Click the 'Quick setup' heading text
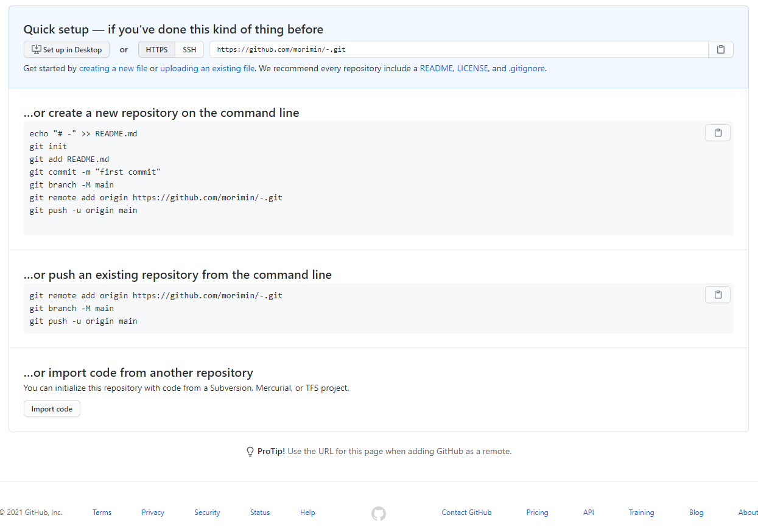This screenshot has height=532, width=758. point(174,29)
